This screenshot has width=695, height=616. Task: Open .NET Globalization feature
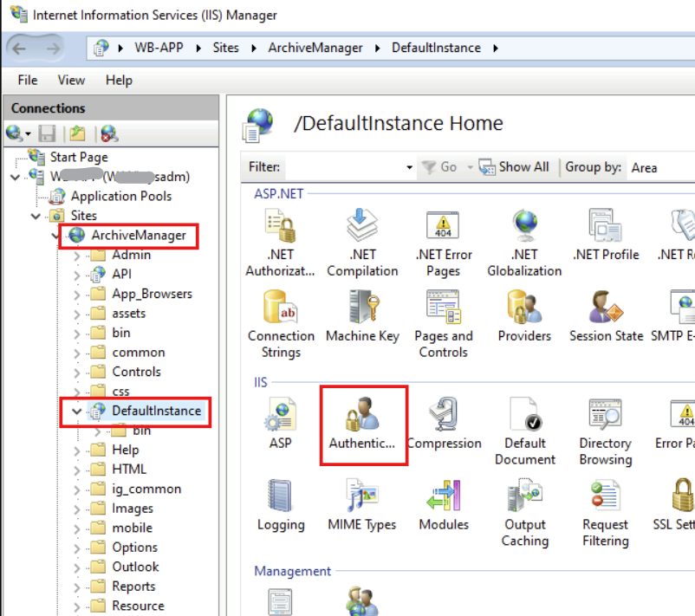(x=525, y=243)
